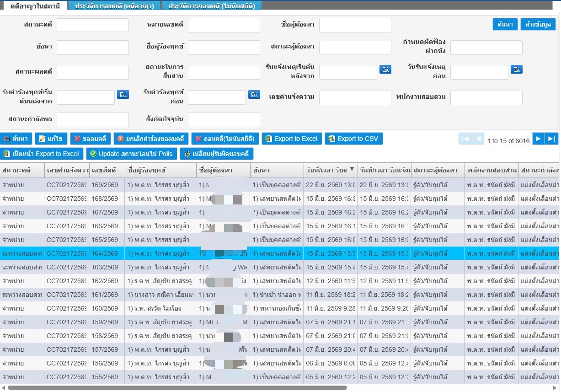
Task: Focus the สังกัดปัจจุบัน input field
Action: [224, 120]
